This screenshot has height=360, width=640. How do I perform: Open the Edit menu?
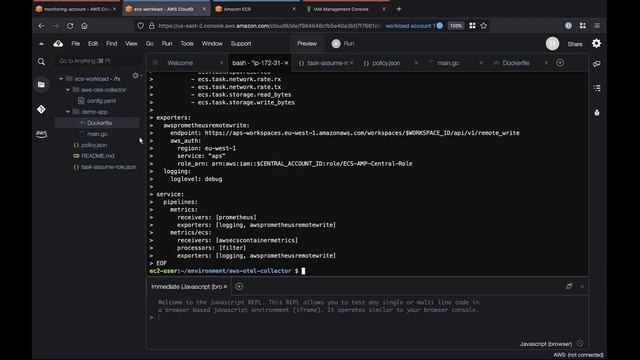click(x=93, y=44)
